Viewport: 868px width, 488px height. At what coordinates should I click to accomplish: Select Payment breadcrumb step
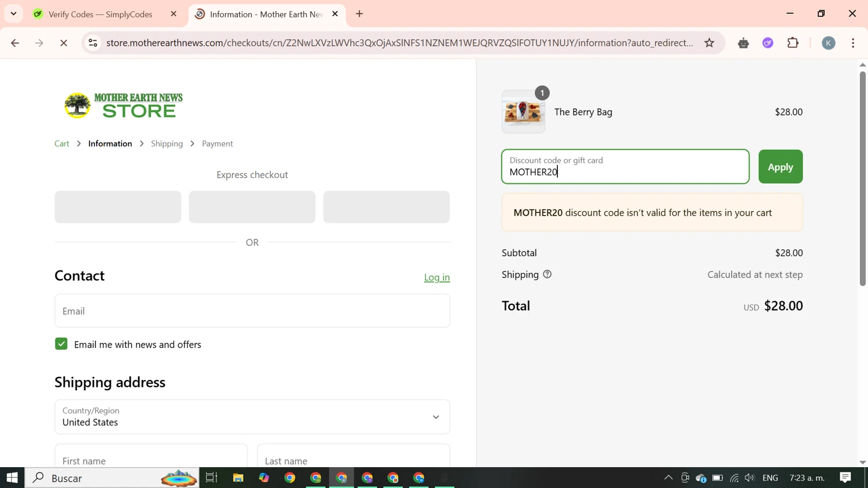218,143
